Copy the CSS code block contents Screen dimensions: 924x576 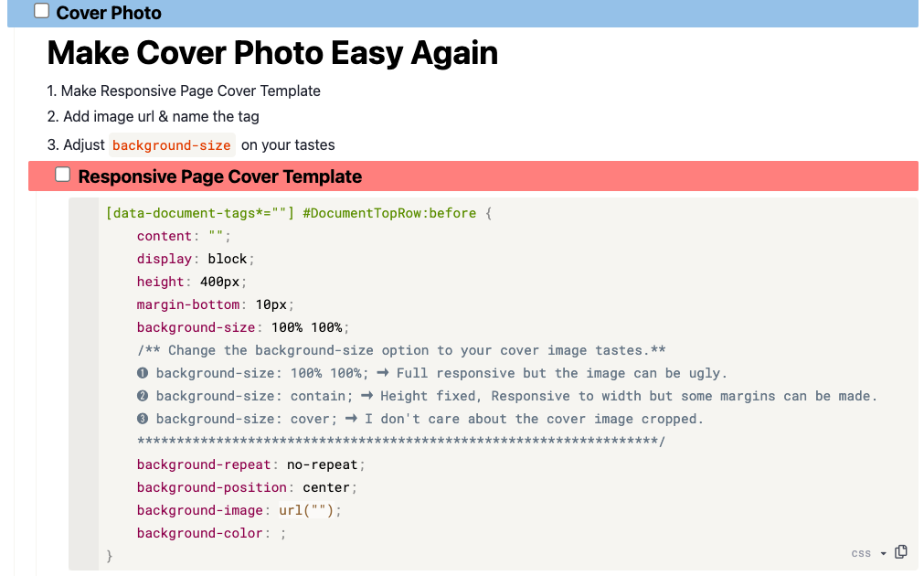900,552
